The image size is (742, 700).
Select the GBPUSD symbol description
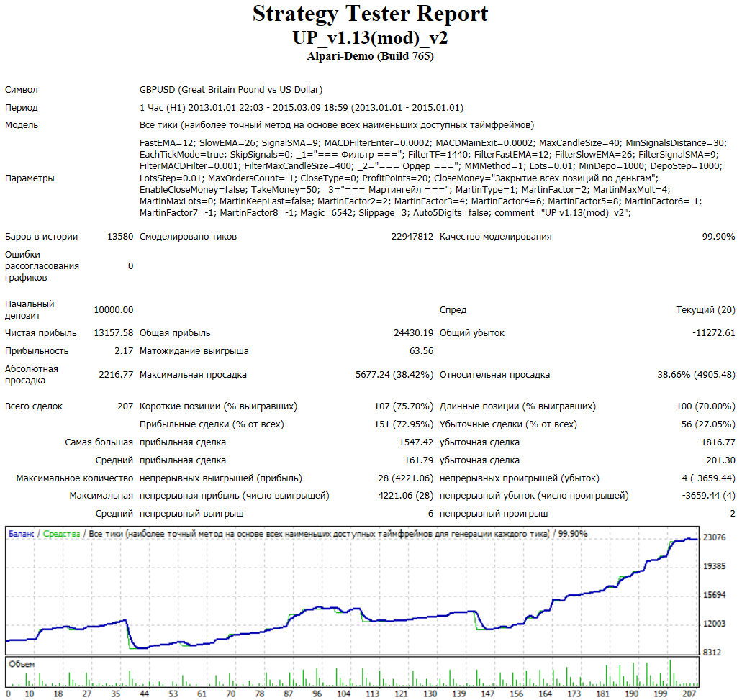(x=231, y=90)
